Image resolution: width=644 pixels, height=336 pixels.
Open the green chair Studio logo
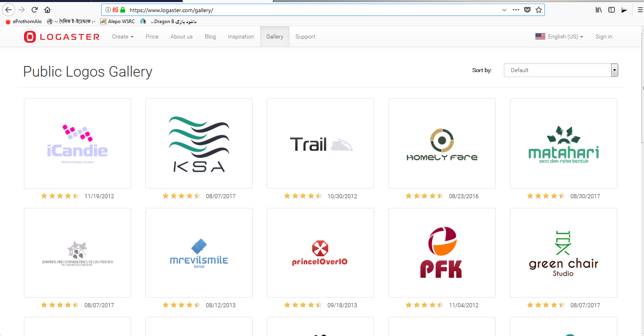click(x=563, y=253)
